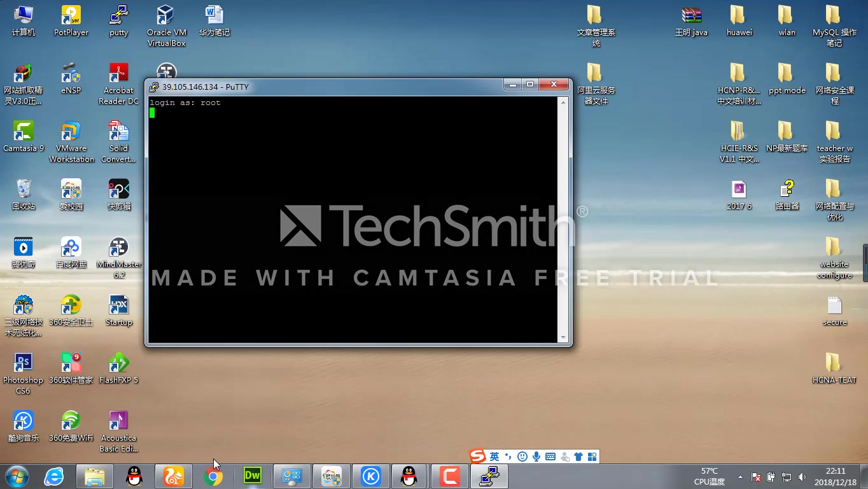Open the 路由器 help file icon
Image resolution: width=868 pixels, height=489 pixels.
point(787,194)
